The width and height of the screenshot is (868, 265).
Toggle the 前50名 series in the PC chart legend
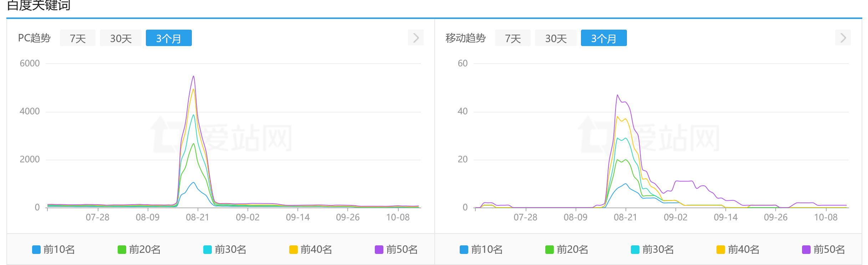click(x=396, y=249)
